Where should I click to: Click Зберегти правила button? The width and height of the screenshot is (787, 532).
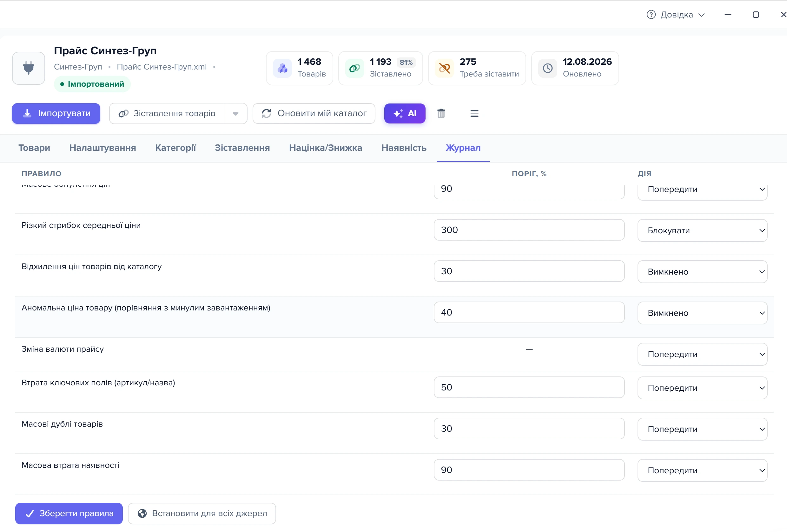click(x=69, y=514)
